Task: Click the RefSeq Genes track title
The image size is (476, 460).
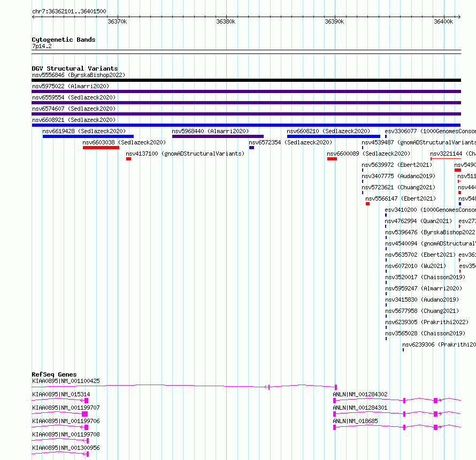Action: coord(54,374)
